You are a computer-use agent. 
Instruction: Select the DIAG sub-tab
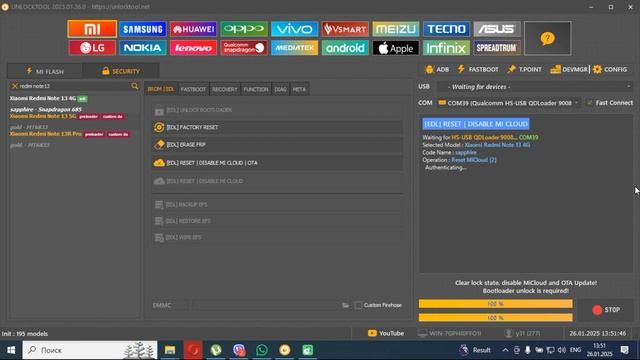280,89
